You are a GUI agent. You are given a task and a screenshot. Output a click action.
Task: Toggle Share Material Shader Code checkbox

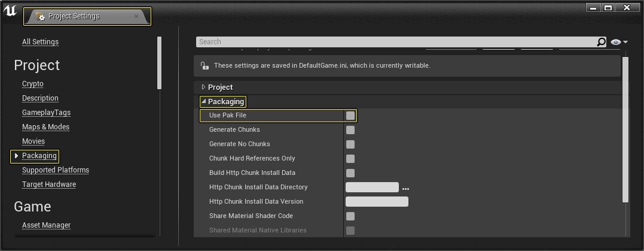350,216
